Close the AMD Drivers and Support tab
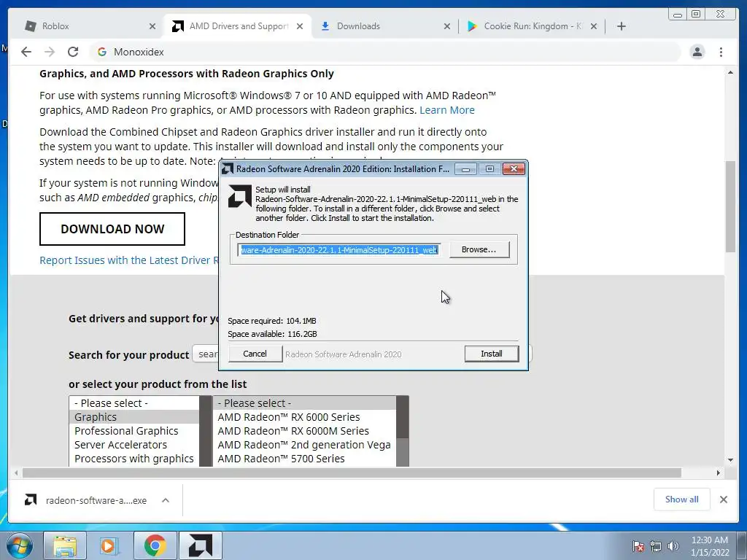747x560 pixels. pos(300,26)
